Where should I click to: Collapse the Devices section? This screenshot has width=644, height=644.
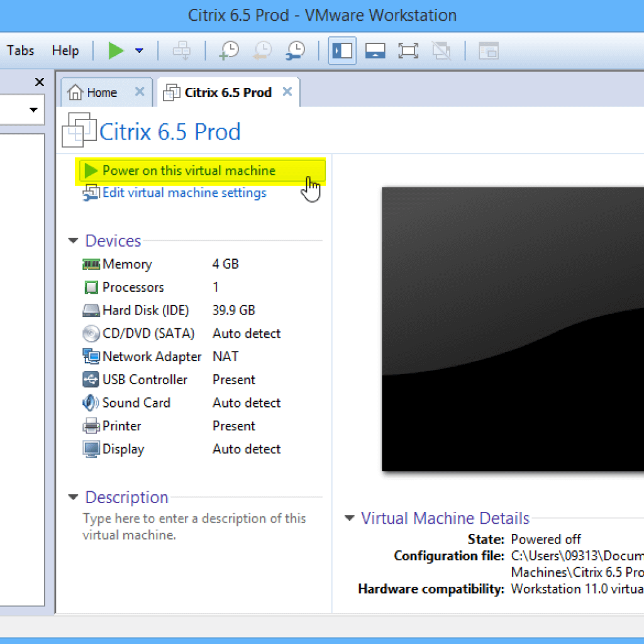coord(73,240)
